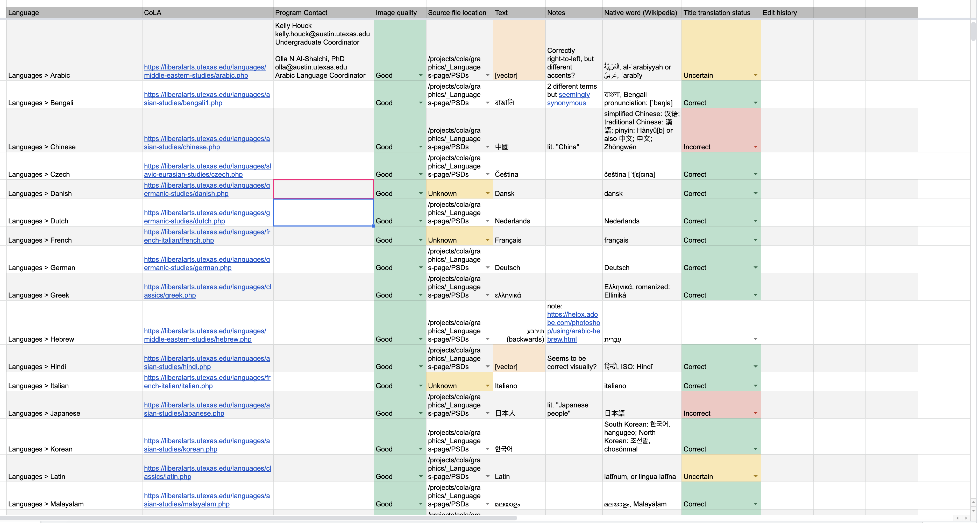This screenshot has width=980, height=523.
Task: Select the 'Nederlands' Text cell for Dutch
Action: pos(519,213)
